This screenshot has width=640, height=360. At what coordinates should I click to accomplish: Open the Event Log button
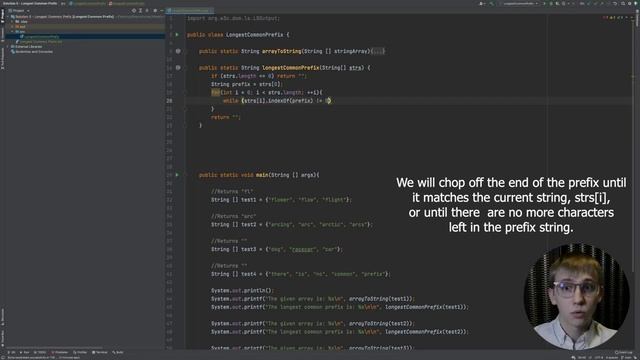[623, 352]
